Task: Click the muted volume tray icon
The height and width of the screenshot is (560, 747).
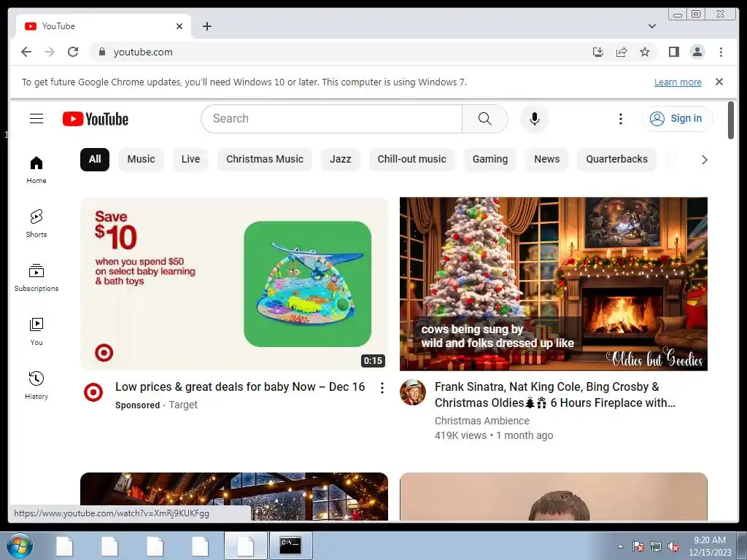Action: 673,547
